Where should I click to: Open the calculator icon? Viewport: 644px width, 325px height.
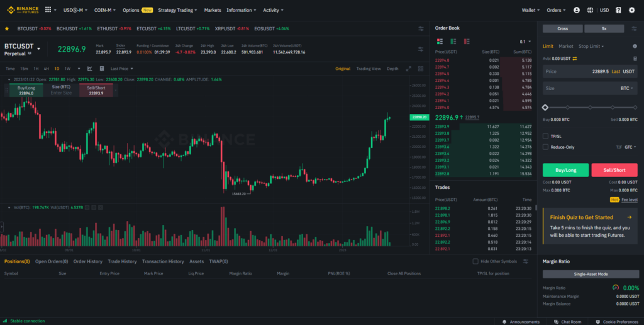pos(635,59)
